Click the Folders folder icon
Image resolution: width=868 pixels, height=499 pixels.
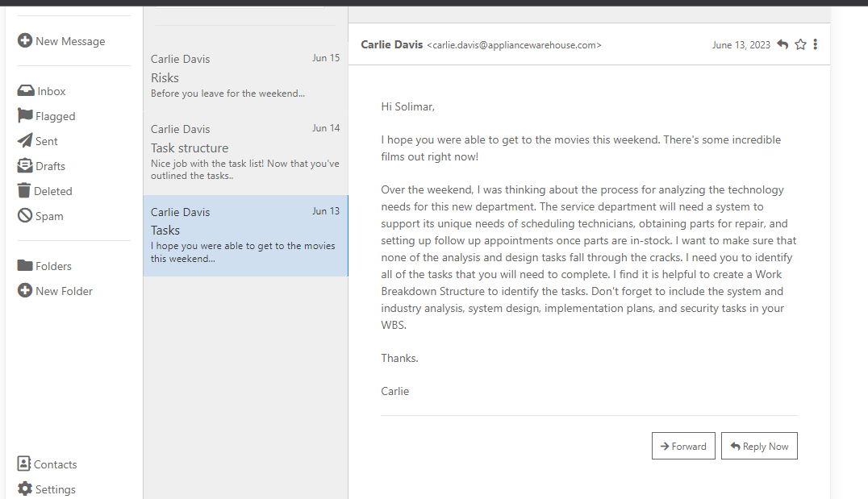click(x=25, y=265)
